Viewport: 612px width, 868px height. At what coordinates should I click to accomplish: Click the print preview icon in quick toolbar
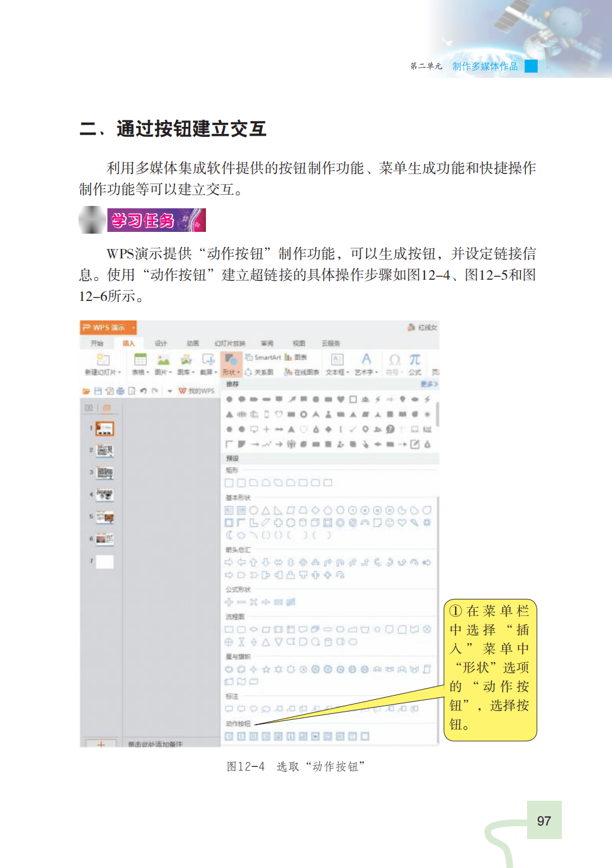132,391
